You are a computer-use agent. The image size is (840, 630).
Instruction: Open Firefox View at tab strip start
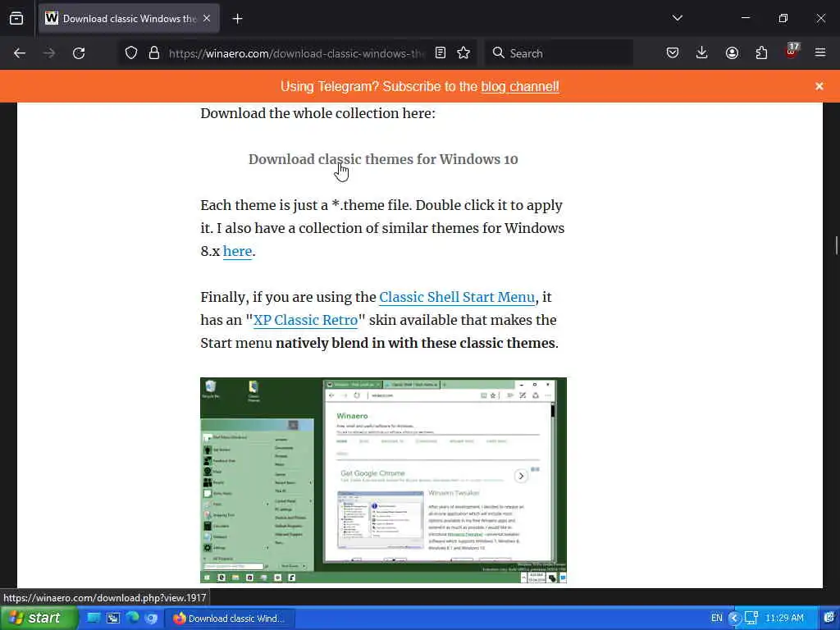pyautogui.click(x=16, y=18)
